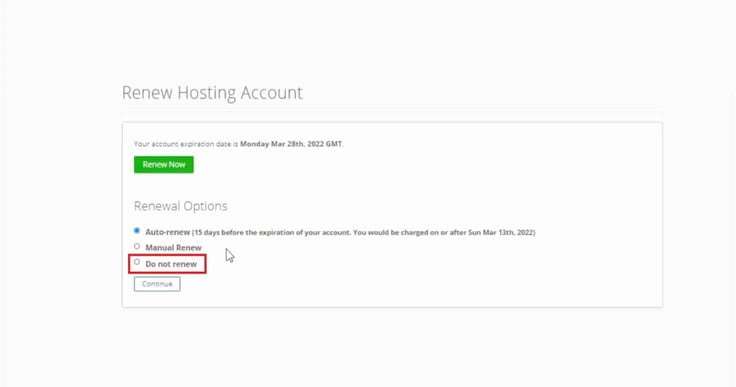Click the auto-renew charge date note text
736x387 pixels.
(364, 232)
